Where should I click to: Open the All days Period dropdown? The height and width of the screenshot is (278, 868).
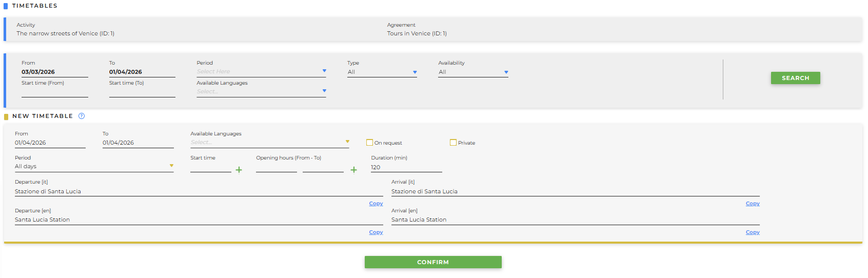(94, 167)
